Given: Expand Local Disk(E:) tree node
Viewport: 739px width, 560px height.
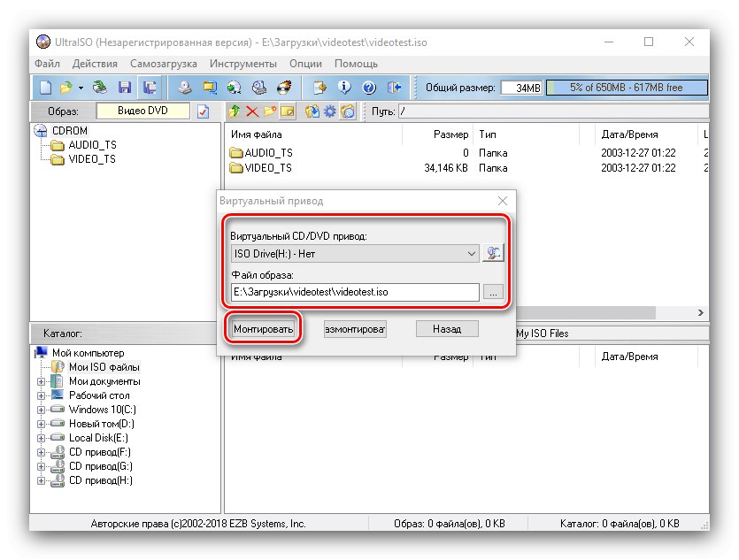Looking at the screenshot, I should [41, 438].
